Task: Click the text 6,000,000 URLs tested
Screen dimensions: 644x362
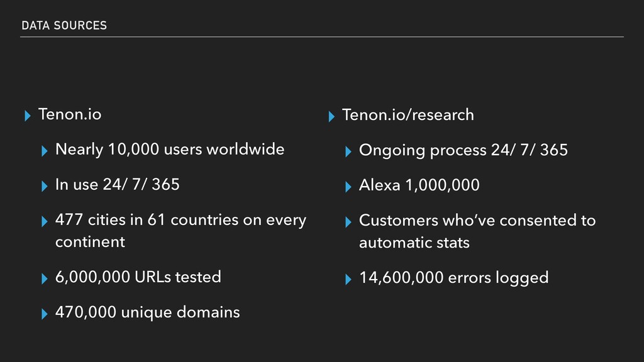Action: [x=138, y=277]
